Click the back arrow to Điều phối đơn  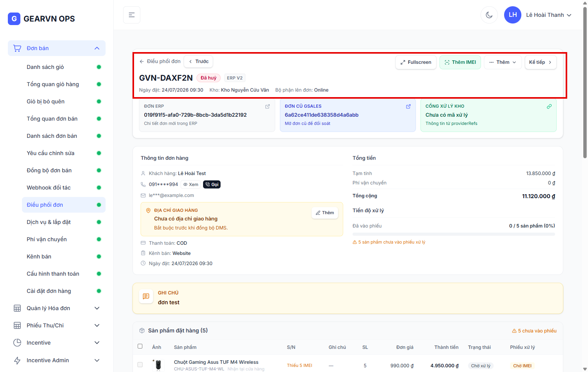pos(142,61)
